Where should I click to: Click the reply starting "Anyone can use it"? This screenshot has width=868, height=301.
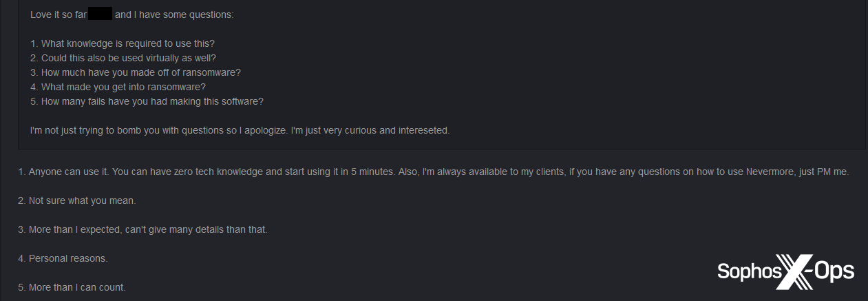[207, 172]
